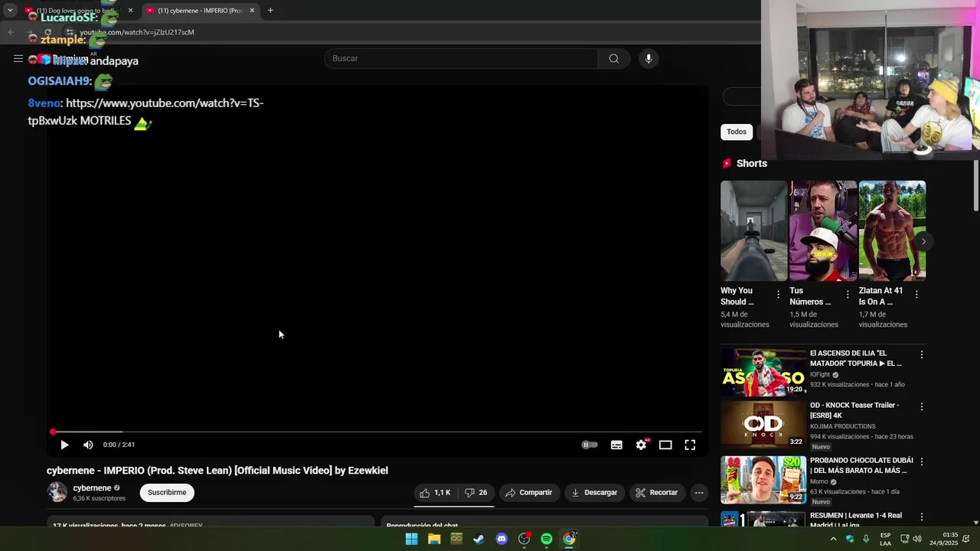Click the Suscribirme button
Screen dimensions: 980x551
pos(167,493)
